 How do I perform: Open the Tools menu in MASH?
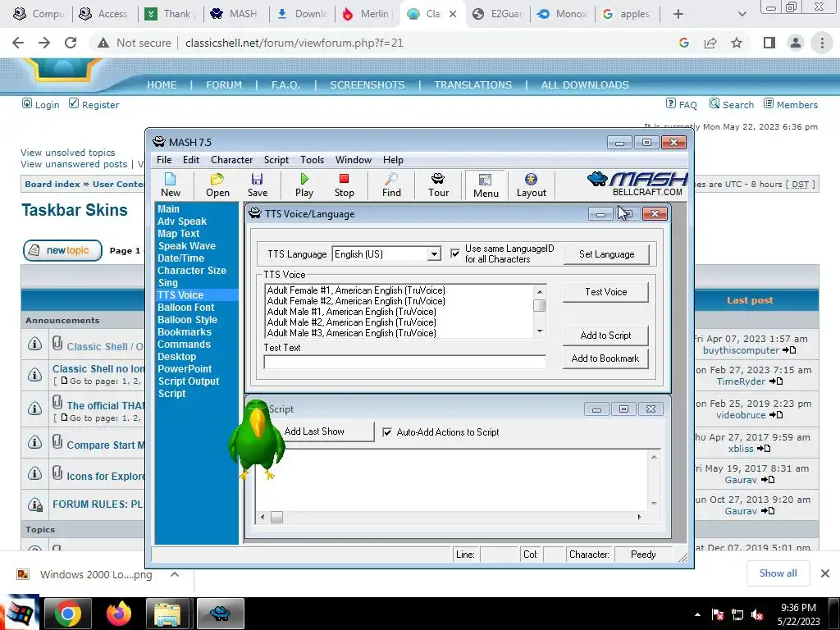pos(312,160)
